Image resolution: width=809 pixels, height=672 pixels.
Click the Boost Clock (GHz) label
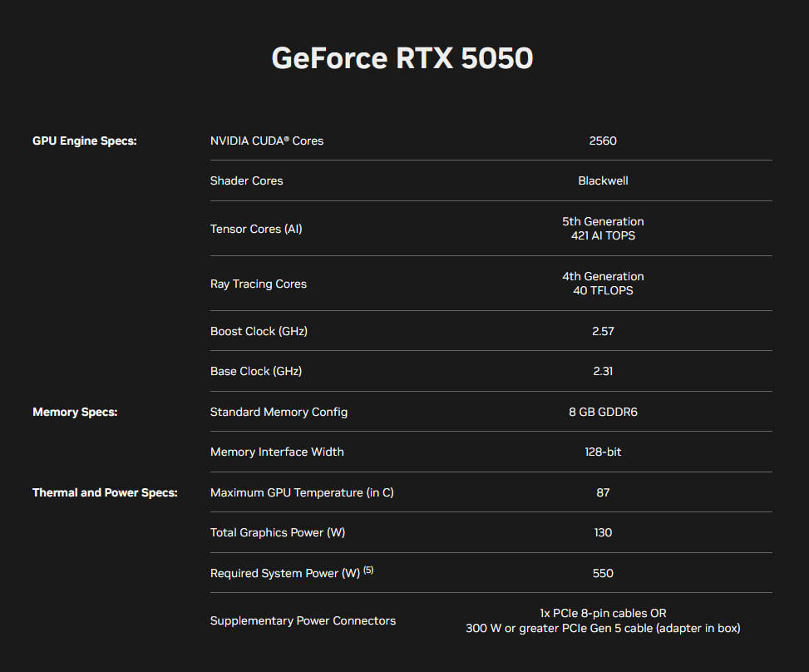[259, 331]
